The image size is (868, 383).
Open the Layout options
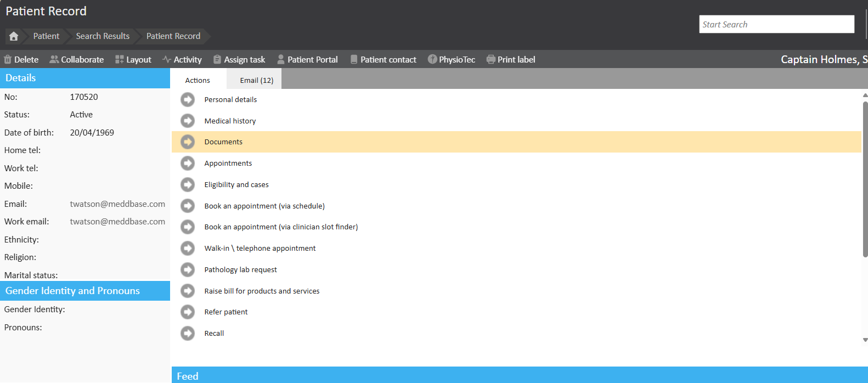pyautogui.click(x=133, y=59)
